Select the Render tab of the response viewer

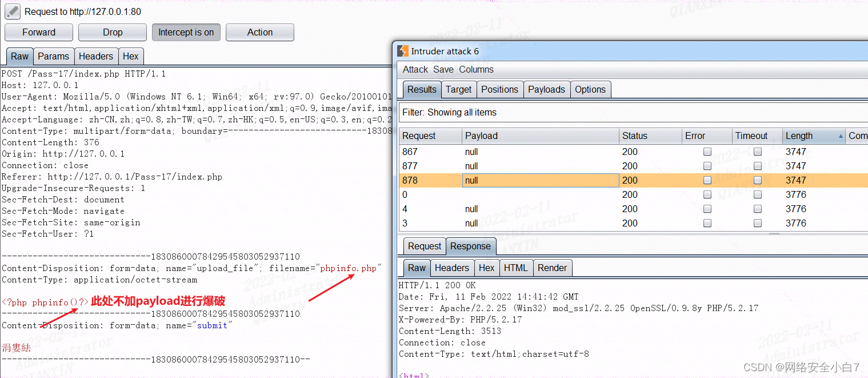(x=552, y=268)
